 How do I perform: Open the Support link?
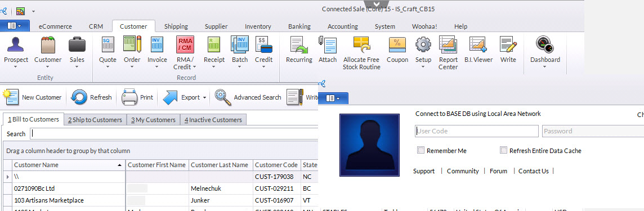point(424,171)
